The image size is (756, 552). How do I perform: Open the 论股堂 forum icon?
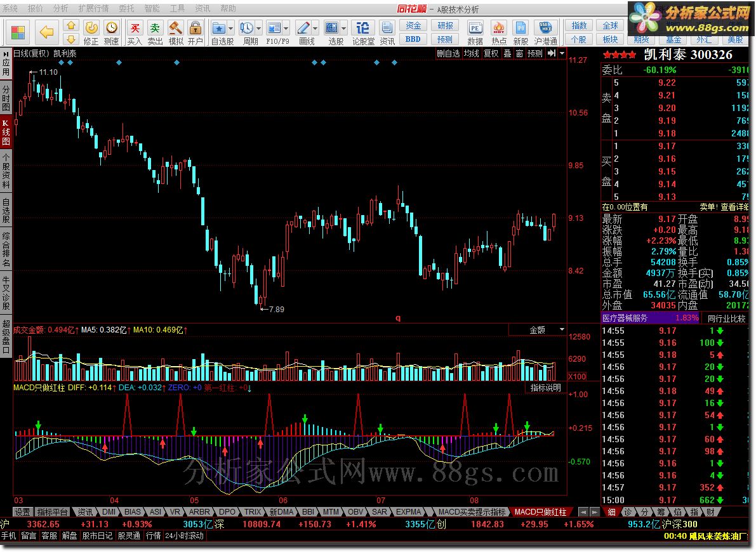click(363, 33)
